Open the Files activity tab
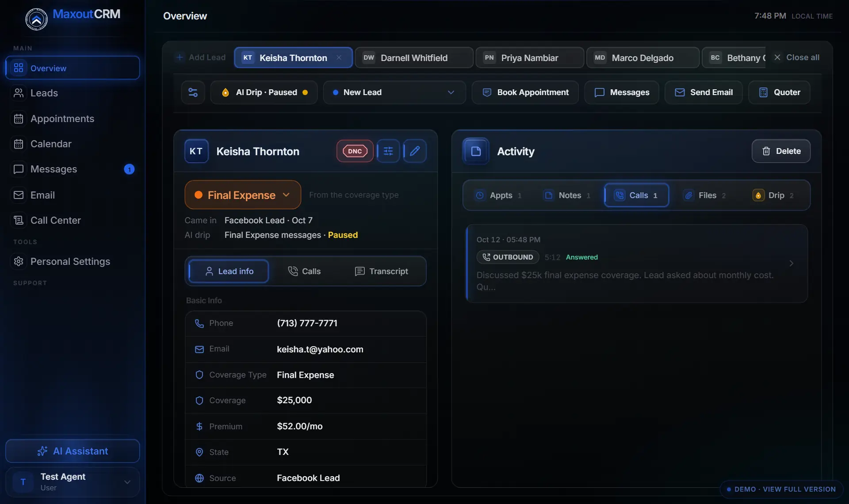This screenshot has width=849, height=504. click(x=705, y=195)
